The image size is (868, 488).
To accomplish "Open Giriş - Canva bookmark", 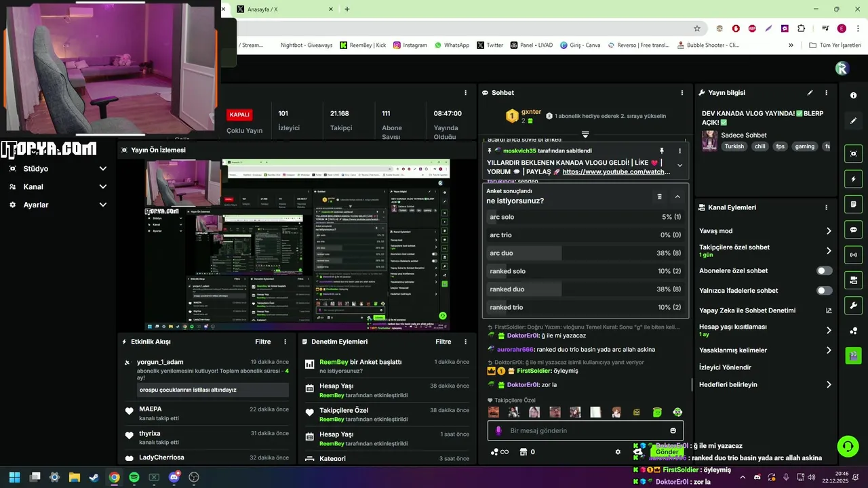I will (580, 45).
